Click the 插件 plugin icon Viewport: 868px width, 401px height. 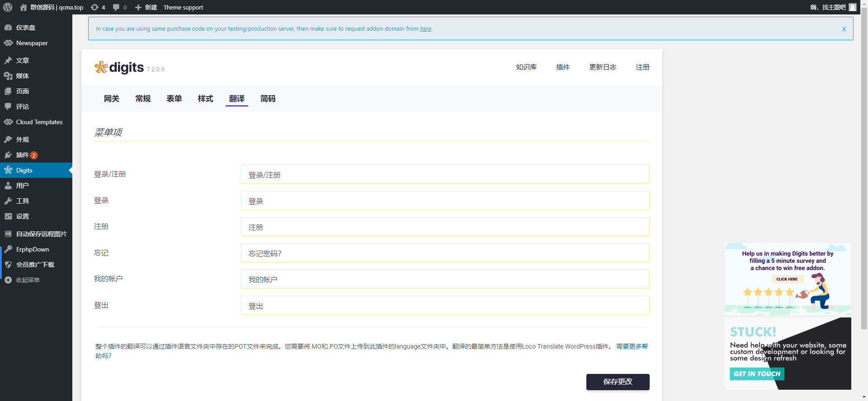(8, 155)
